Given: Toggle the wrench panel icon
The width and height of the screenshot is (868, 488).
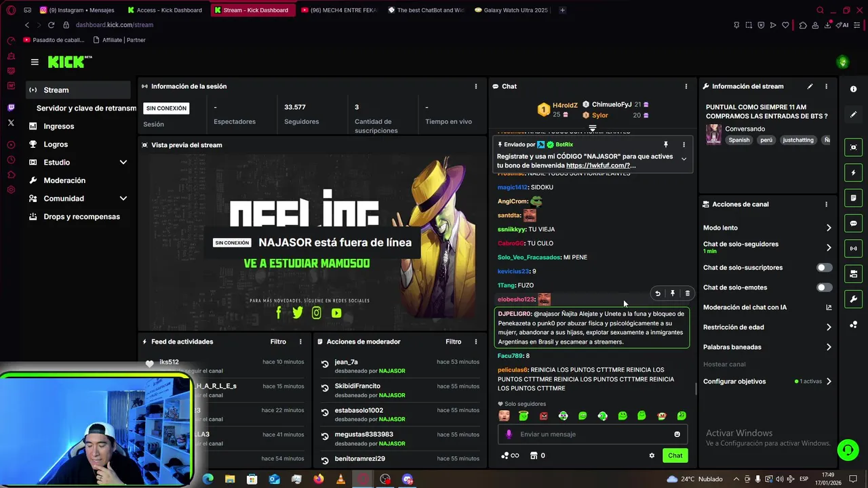Looking at the screenshot, I should tap(853, 299).
